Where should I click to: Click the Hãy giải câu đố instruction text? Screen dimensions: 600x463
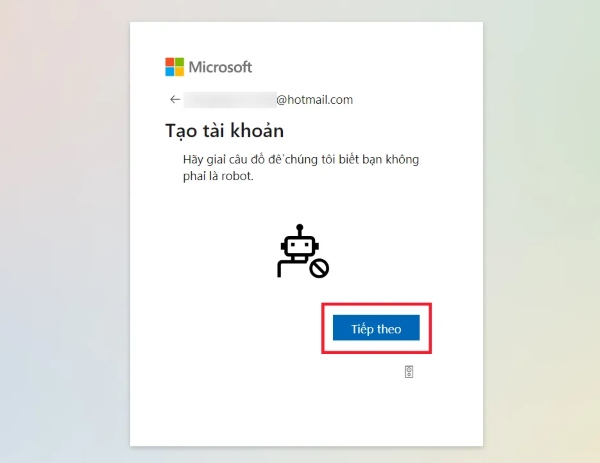coord(301,160)
